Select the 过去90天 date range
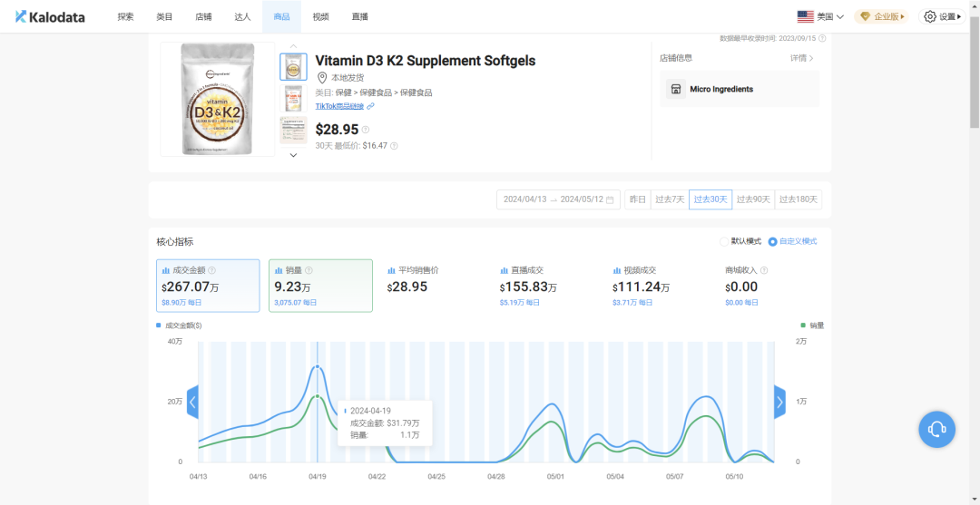This screenshot has height=505, width=980. click(753, 199)
